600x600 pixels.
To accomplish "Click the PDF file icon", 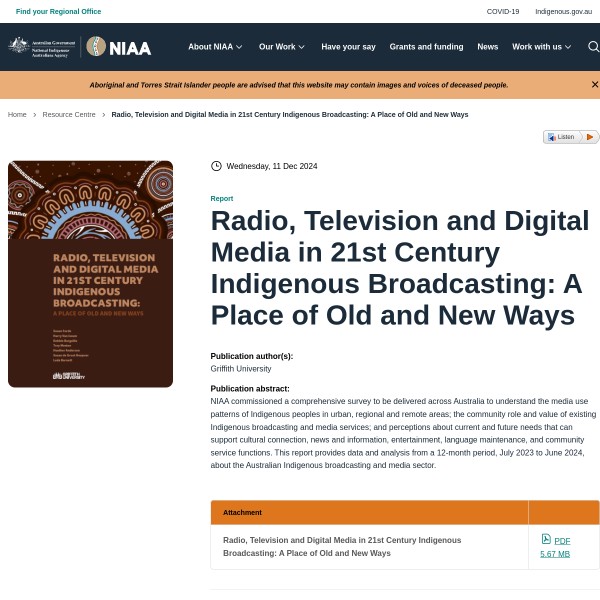I will point(546,539).
